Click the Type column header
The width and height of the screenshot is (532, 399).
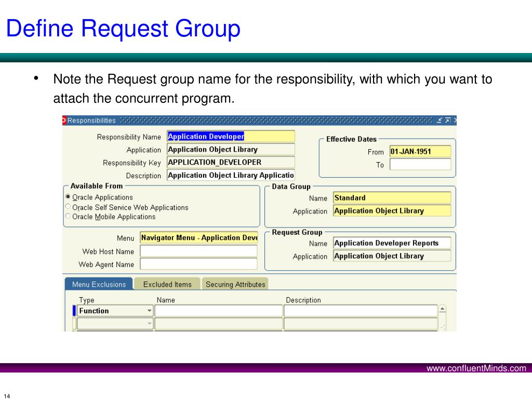(x=87, y=300)
